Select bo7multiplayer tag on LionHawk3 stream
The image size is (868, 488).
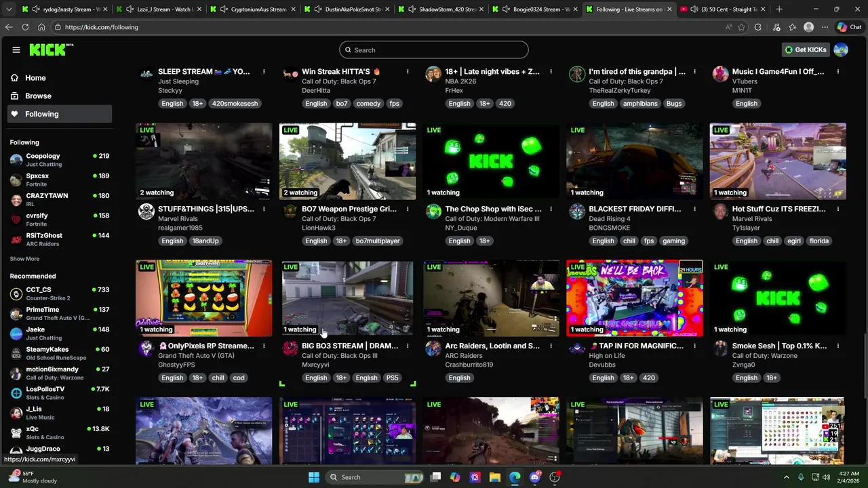378,241
